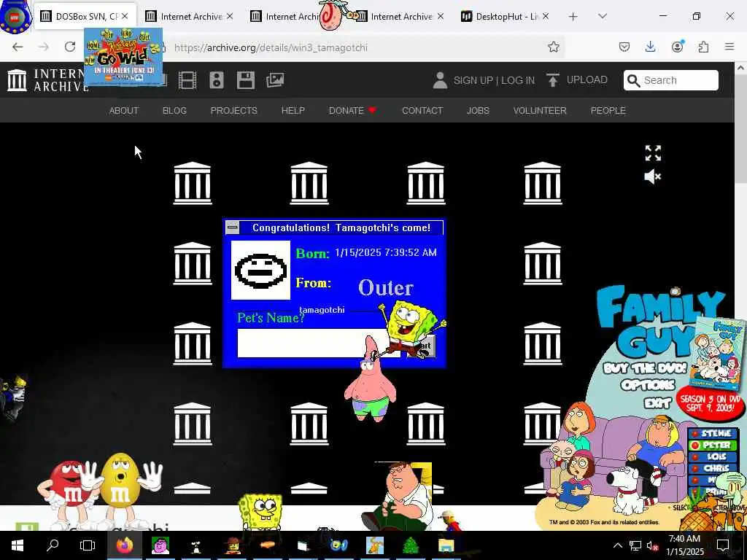Open the Firefox downloads panel

[650, 47]
